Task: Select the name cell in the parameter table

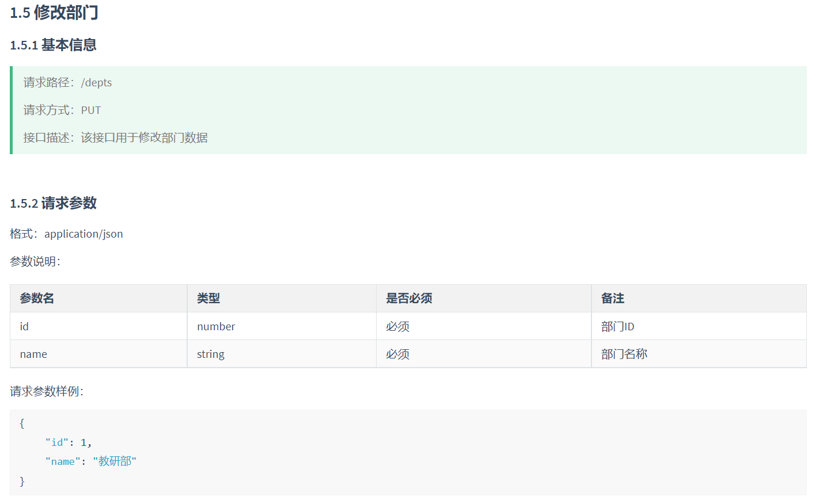Action: [33, 354]
